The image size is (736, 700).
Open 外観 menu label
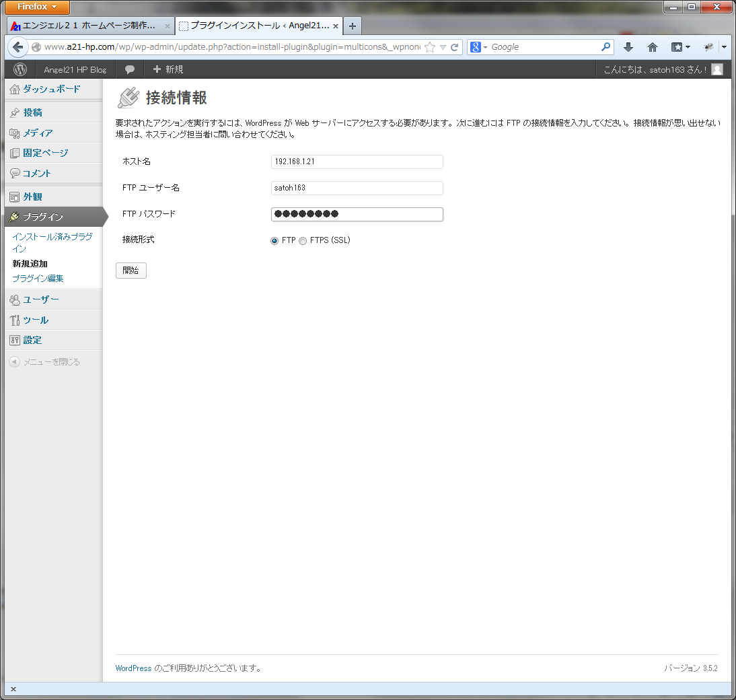point(32,197)
